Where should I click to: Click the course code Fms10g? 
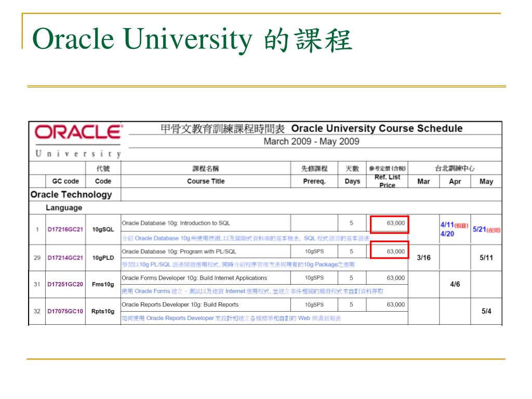coord(103,284)
